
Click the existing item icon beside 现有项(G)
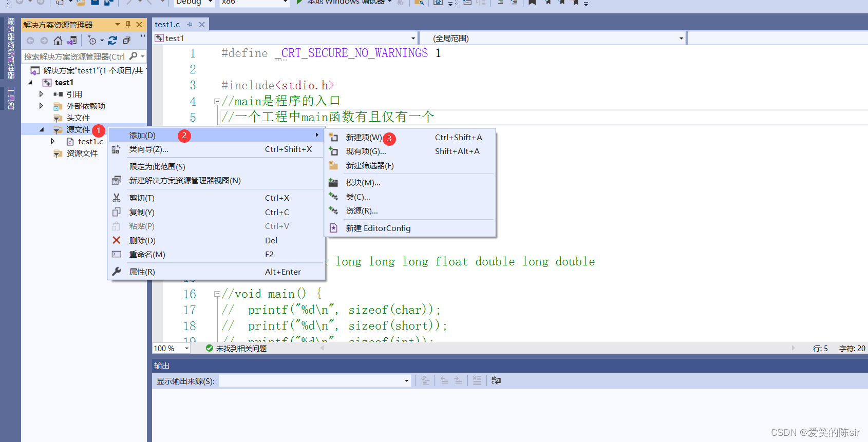[333, 151]
